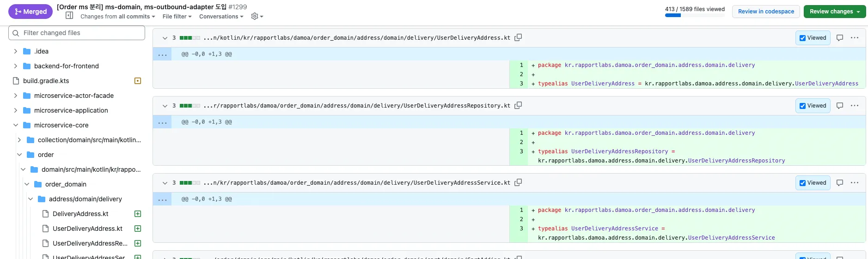
Task: Expand hidden lines above UserDeliveryAddressService.kt diff
Action: coord(162,199)
